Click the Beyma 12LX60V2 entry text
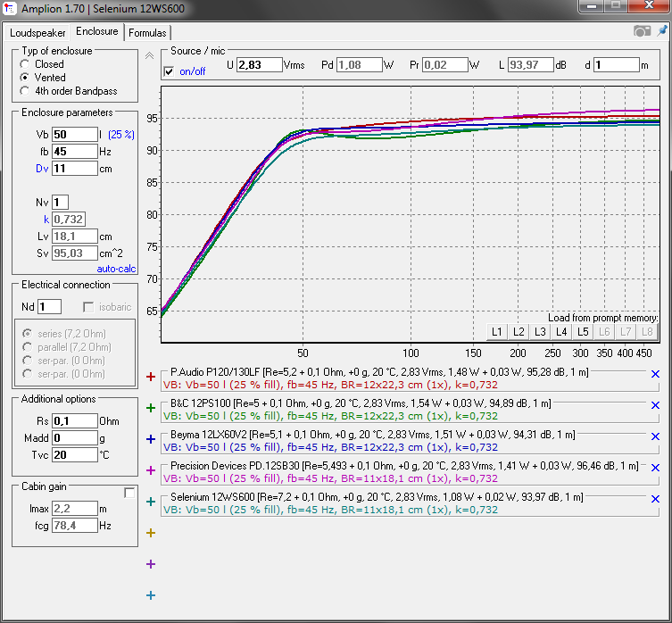 (372, 435)
